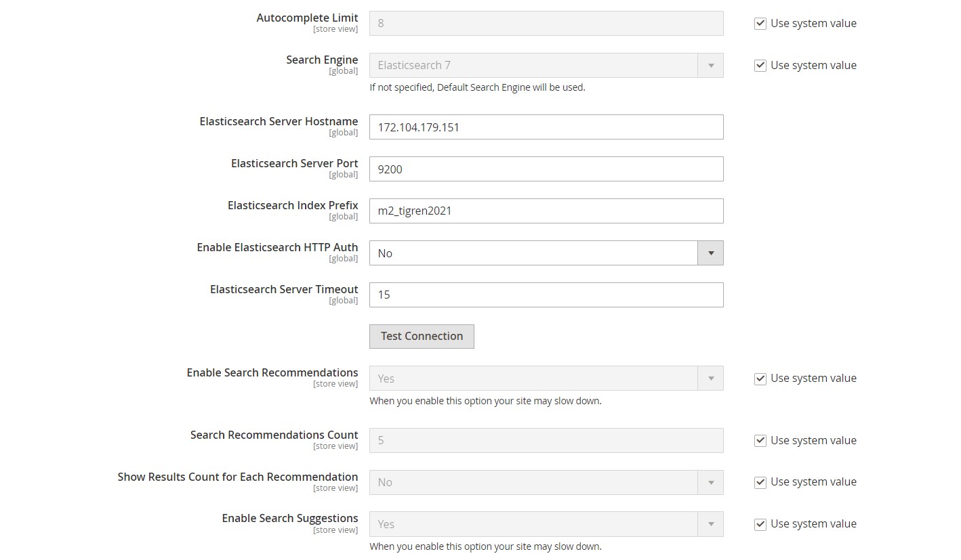Click the Elasticsearch Server Hostname label

coord(279,122)
